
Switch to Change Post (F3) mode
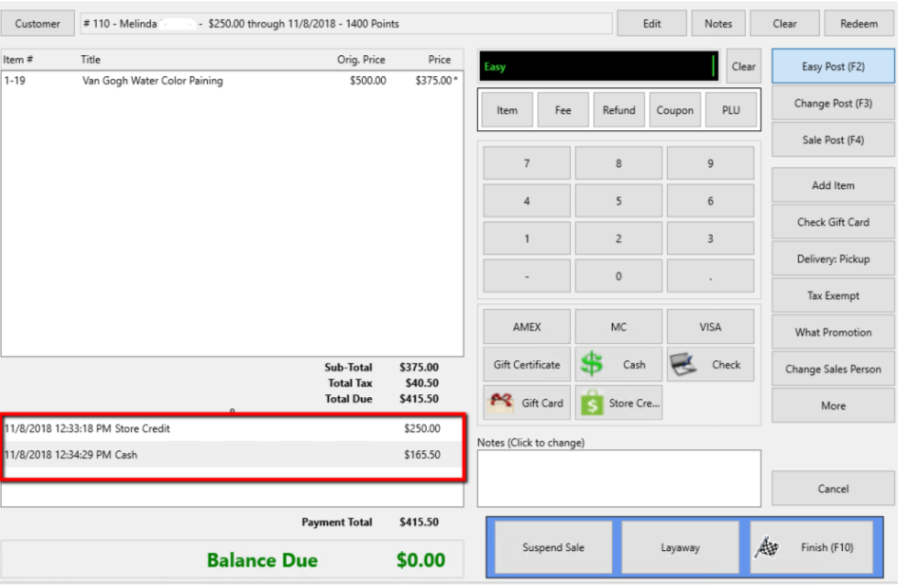coord(832,103)
